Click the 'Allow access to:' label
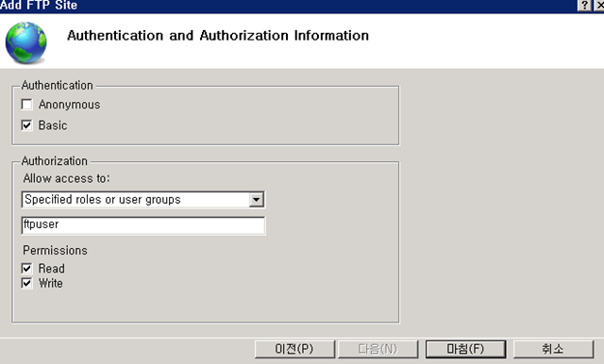This screenshot has width=604, height=364. (x=66, y=178)
